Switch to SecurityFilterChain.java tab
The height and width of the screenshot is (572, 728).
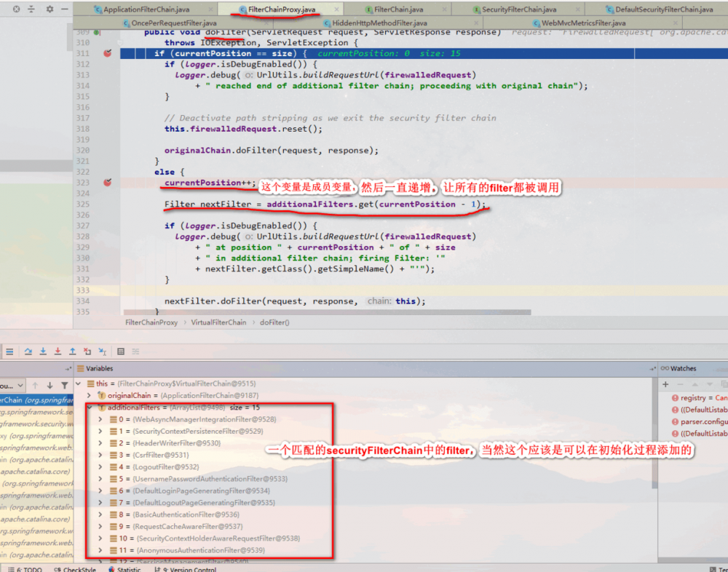click(519, 9)
